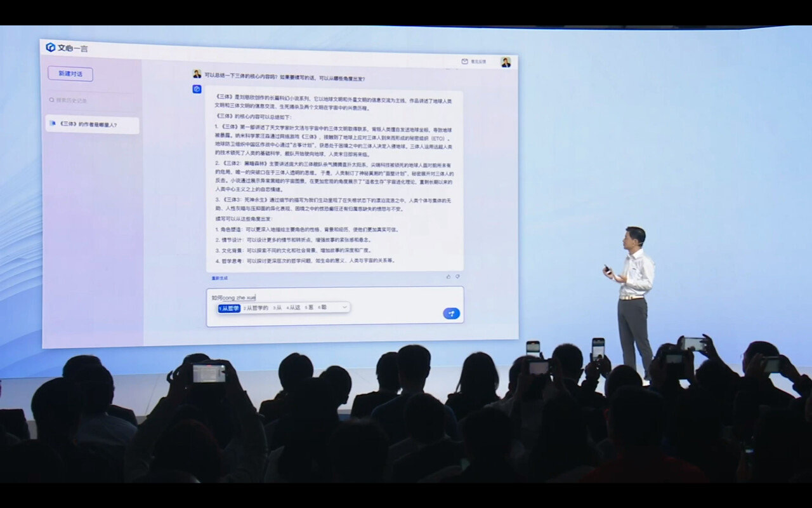
Task: Click the paragraph starting 2.《三体2：黑暗森林》
Action: coord(334,176)
